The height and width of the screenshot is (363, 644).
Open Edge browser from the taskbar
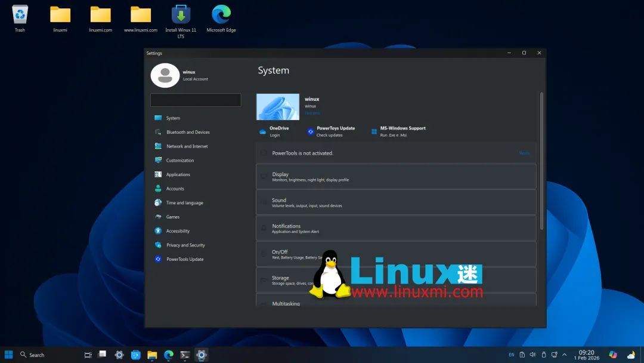pos(168,355)
